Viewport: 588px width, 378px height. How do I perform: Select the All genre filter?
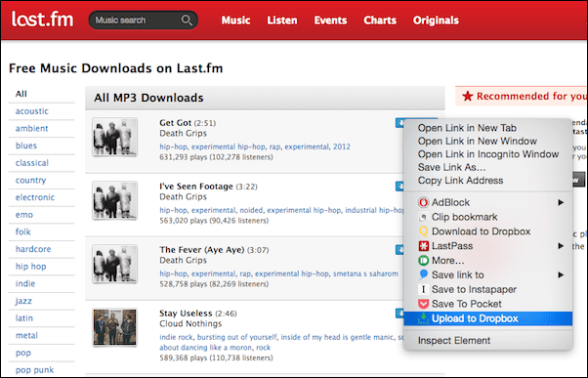point(21,94)
